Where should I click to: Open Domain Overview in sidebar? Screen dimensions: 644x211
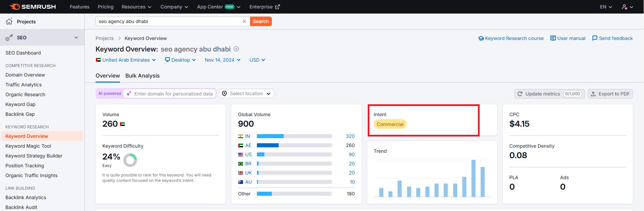(x=25, y=75)
